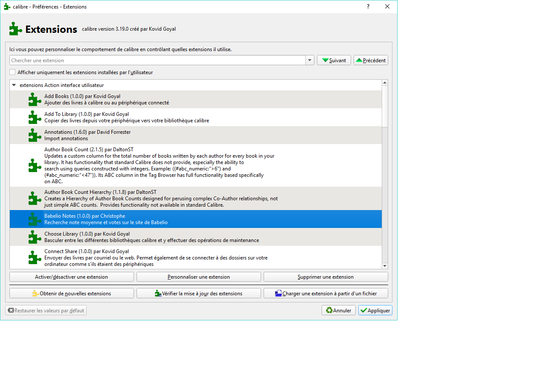Open the search history dropdown arrow
Screen dimensions: 546x392
click(310, 60)
